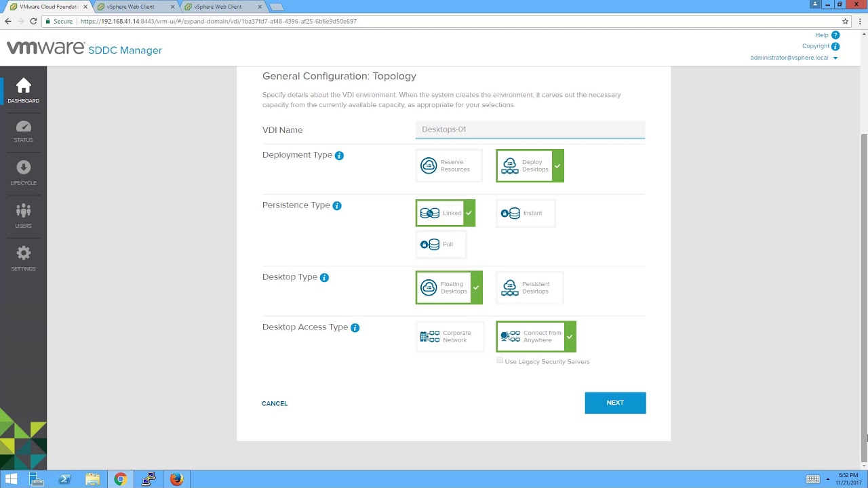The image size is (868, 488).
Task: Launch Server Manager from the taskbar
Action: [x=37, y=479]
